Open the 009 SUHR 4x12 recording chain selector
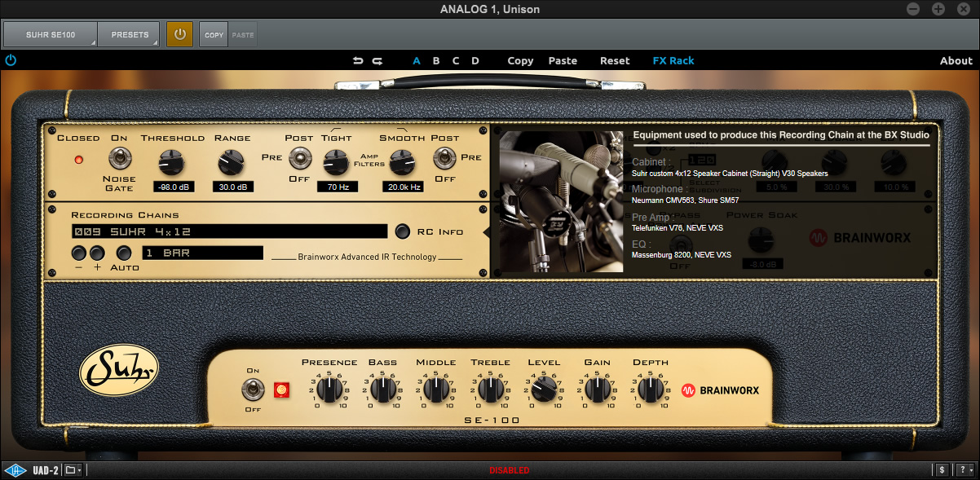 pyautogui.click(x=229, y=231)
